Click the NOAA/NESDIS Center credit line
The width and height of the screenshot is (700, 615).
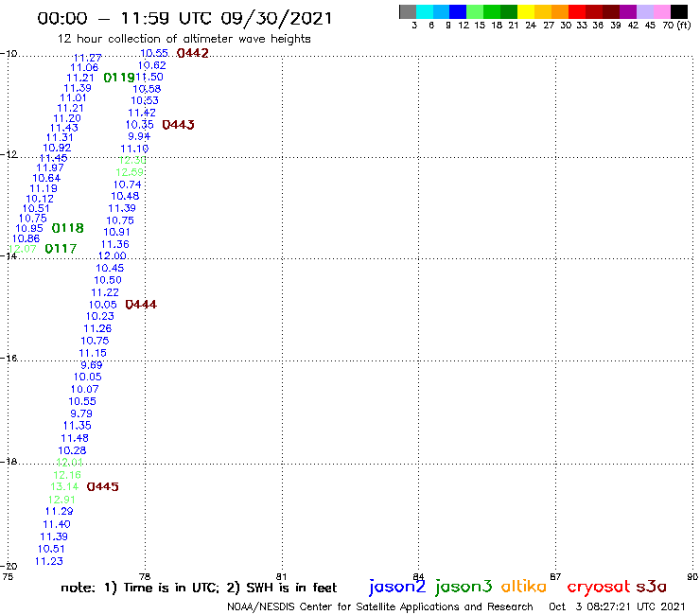(380, 606)
